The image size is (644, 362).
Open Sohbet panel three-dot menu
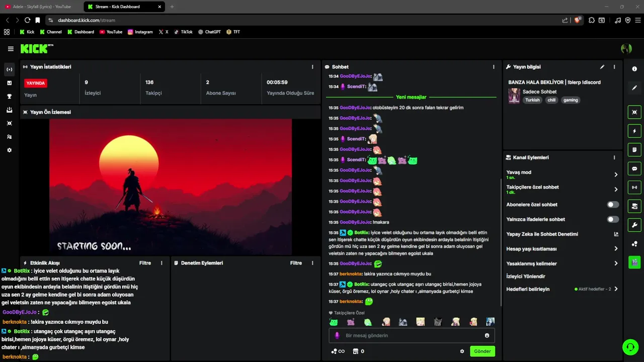point(494,67)
